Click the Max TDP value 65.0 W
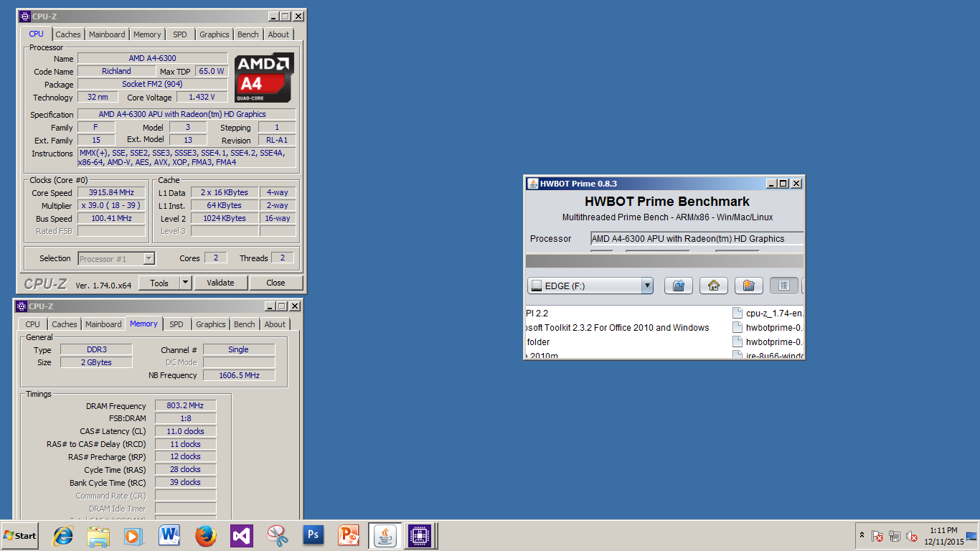 (212, 71)
